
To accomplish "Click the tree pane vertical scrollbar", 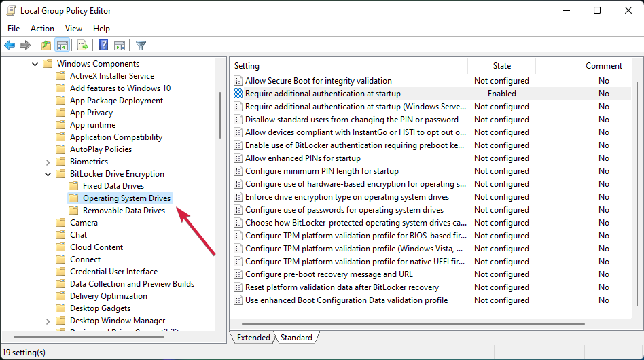I will pos(220,115).
